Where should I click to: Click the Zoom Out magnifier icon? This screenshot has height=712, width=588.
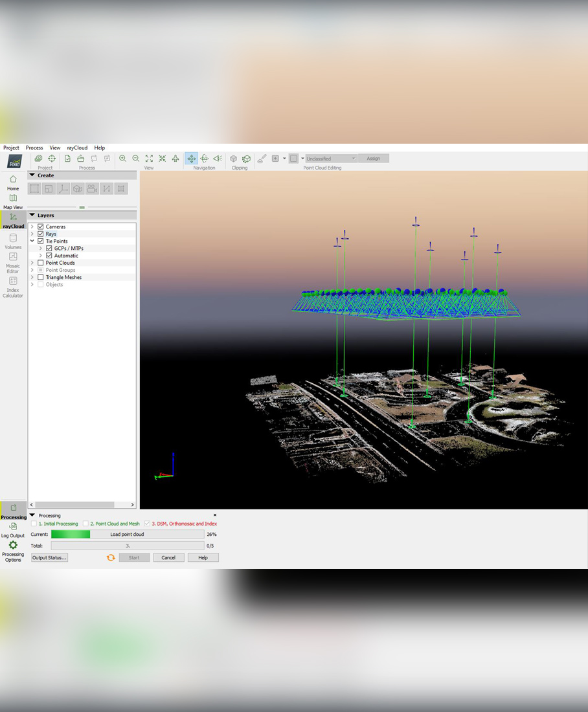tap(136, 159)
